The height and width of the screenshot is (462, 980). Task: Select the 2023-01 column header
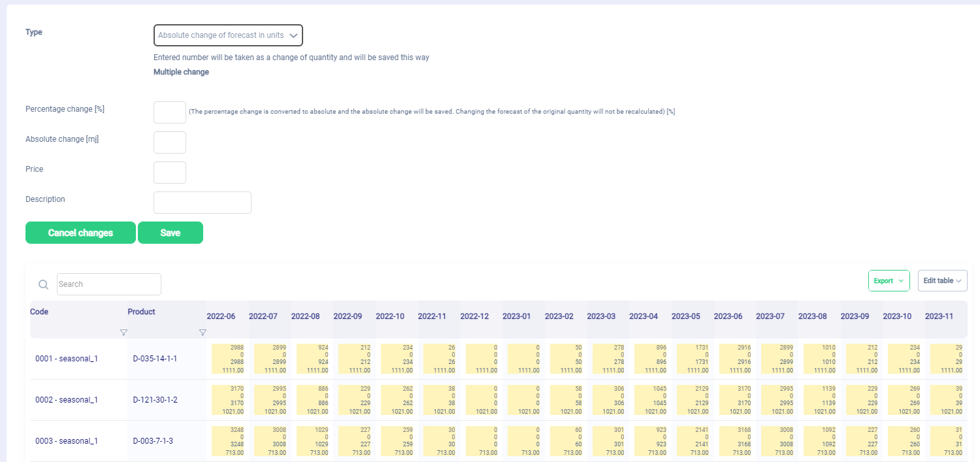point(516,316)
